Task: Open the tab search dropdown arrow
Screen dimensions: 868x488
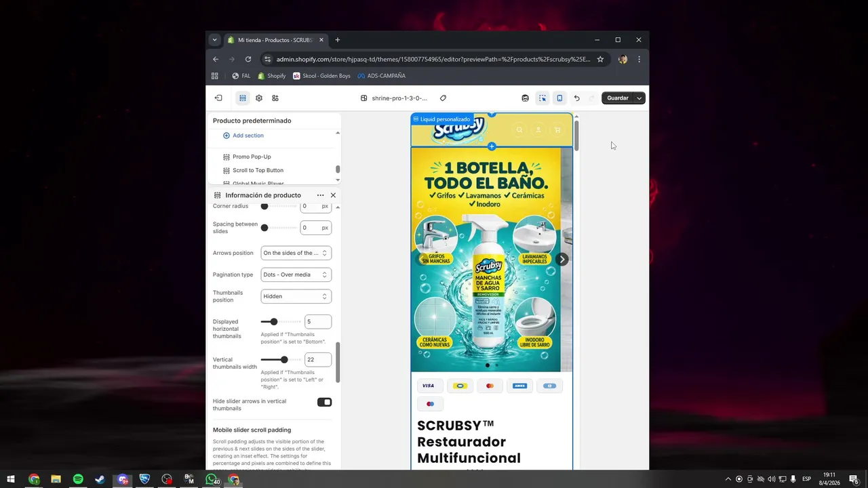Action: tap(214, 40)
